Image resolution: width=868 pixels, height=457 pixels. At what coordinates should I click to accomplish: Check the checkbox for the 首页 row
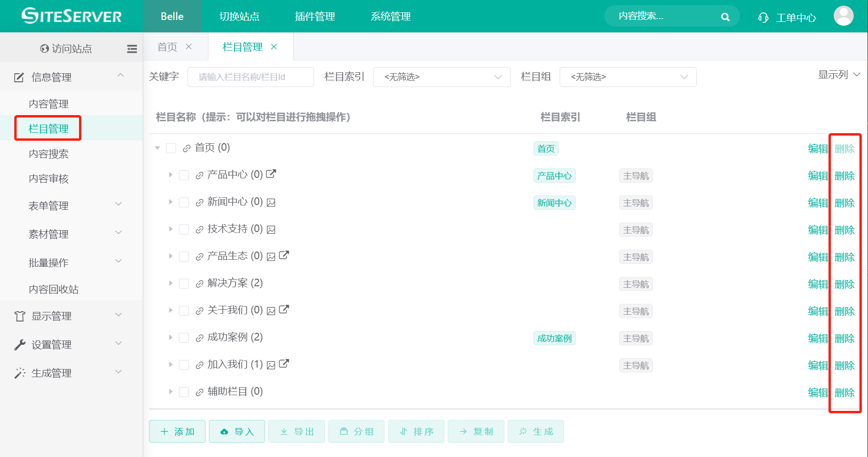click(171, 148)
